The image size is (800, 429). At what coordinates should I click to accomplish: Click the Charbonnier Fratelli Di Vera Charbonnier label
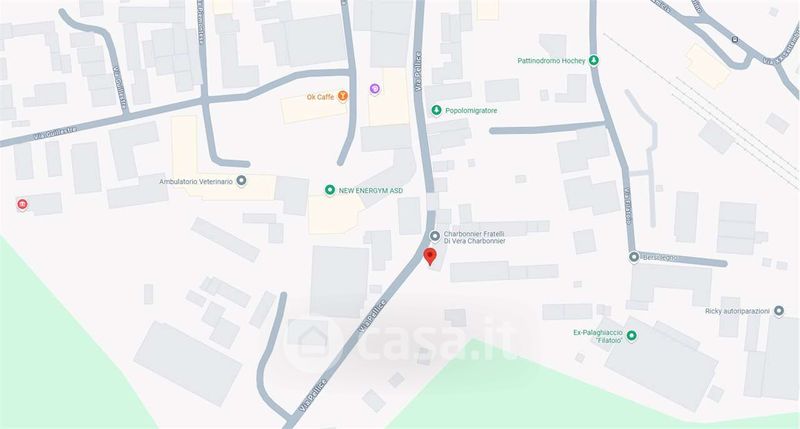pos(474,237)
